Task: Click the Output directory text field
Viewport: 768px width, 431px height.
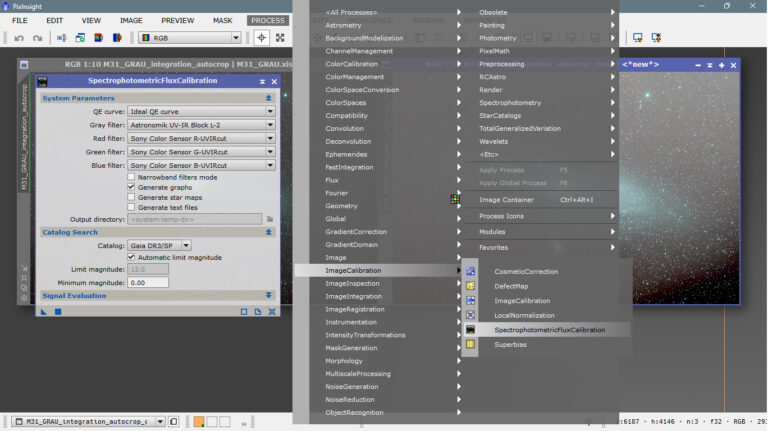Action: point(194,219)
